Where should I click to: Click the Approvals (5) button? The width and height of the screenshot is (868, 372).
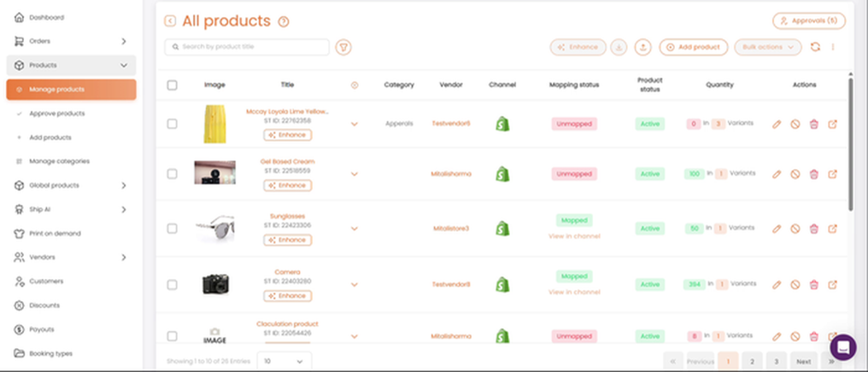[809, 21]
